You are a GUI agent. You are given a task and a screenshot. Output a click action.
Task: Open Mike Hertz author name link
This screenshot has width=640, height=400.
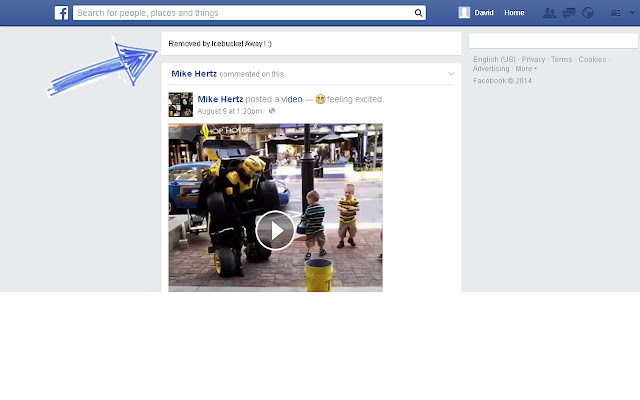point(220,99)
